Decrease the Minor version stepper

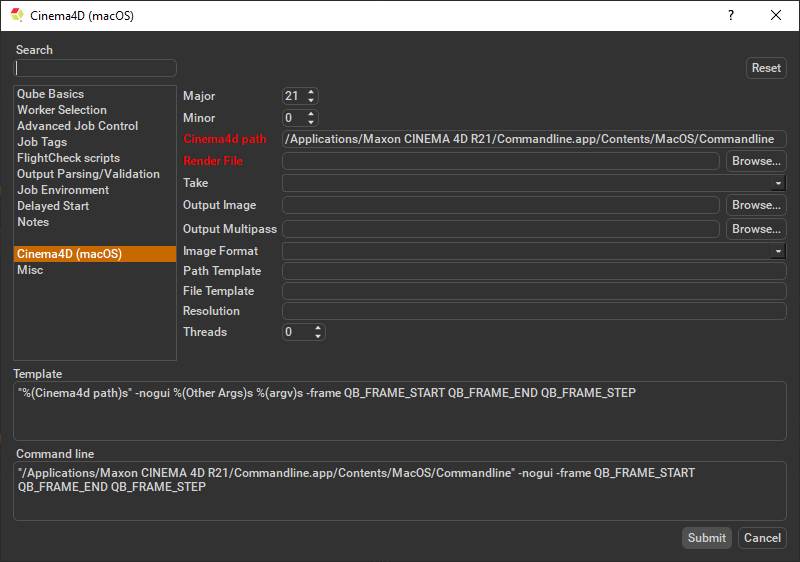[x=311, y=122]
